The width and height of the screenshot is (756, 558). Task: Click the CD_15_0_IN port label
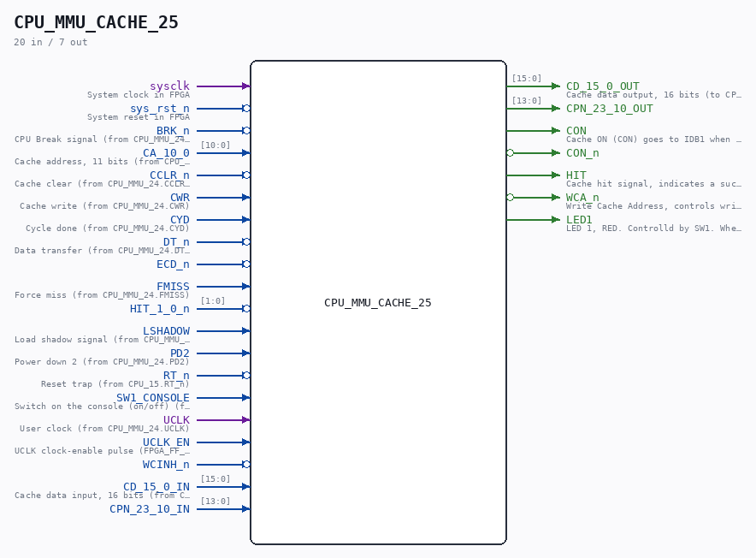[157, 486]
